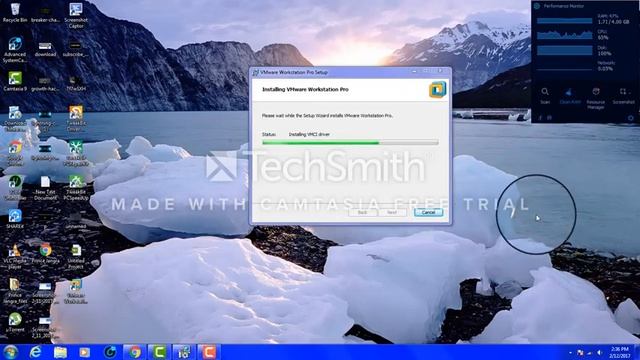Open File Explorer from the taskbar
This screenshot has width=640, height=360.
point(60,352)
